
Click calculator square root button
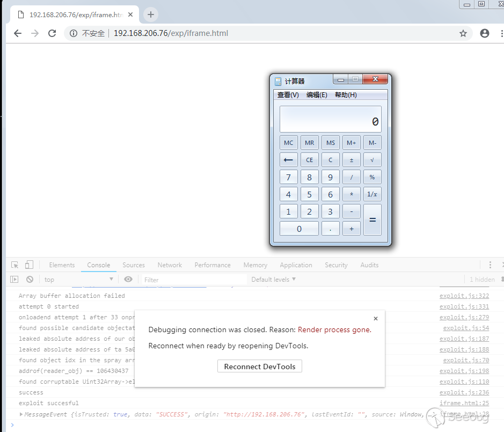coord(372,160)
